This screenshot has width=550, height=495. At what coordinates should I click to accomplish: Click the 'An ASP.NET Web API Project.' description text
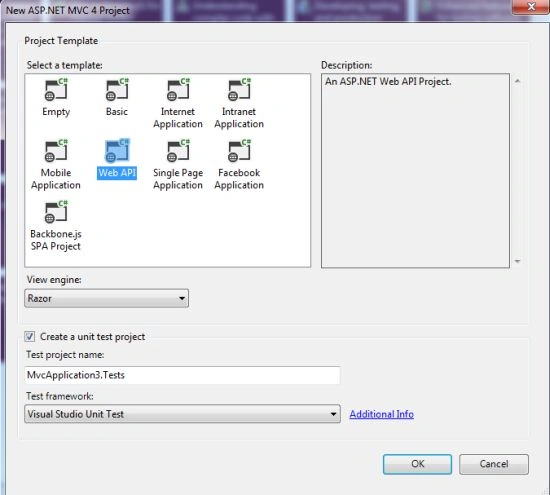(388, 82)
